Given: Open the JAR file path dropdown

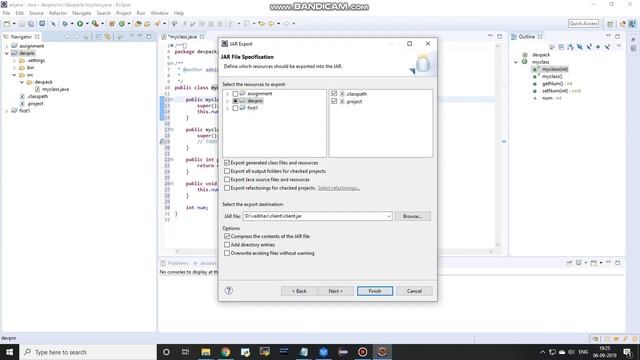Looking at the screenshot, I should [389, 216].
